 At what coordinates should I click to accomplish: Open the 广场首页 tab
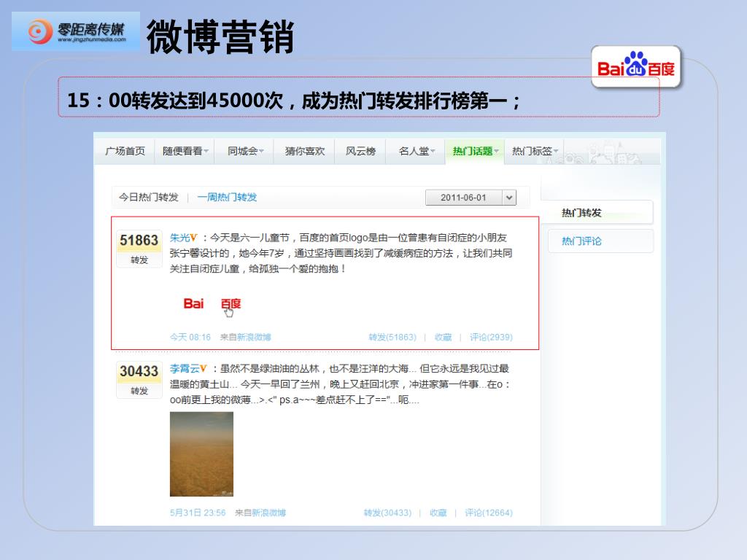click(x=125, y=151)
